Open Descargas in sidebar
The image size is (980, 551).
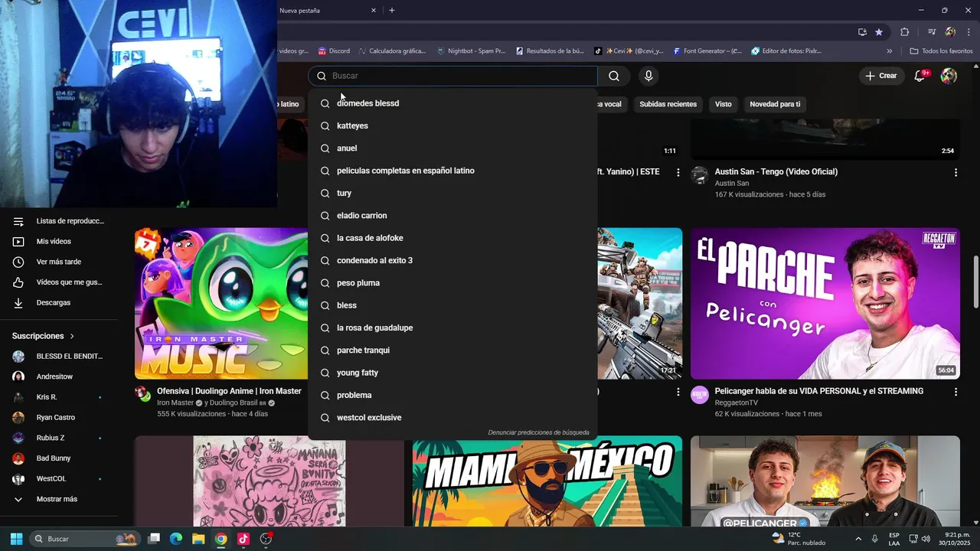[x=58, y=303]
